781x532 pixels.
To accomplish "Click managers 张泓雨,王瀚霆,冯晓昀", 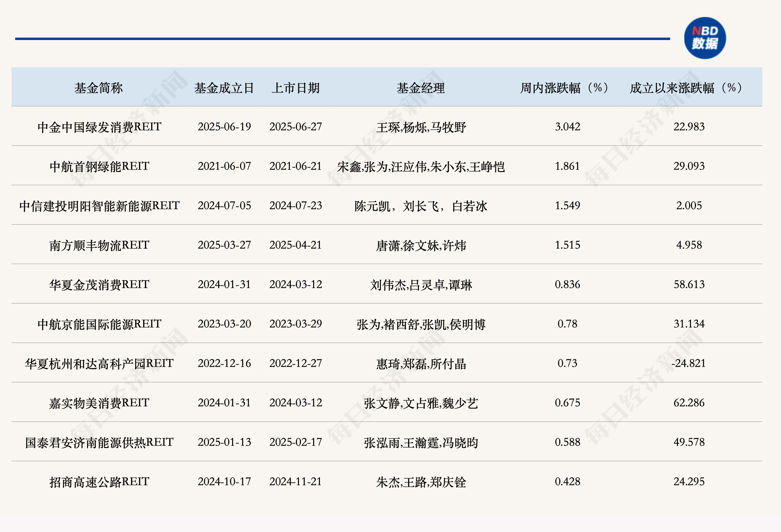I will tap(421, 443).
